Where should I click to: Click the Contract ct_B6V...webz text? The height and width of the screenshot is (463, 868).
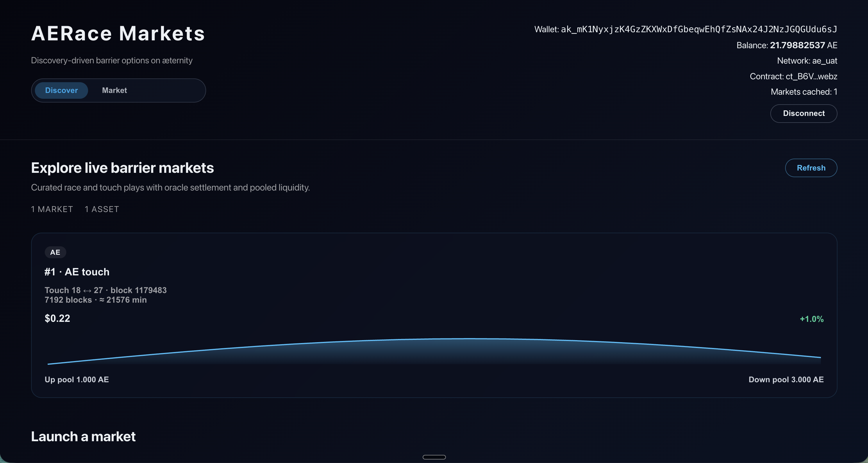[793, 76]
